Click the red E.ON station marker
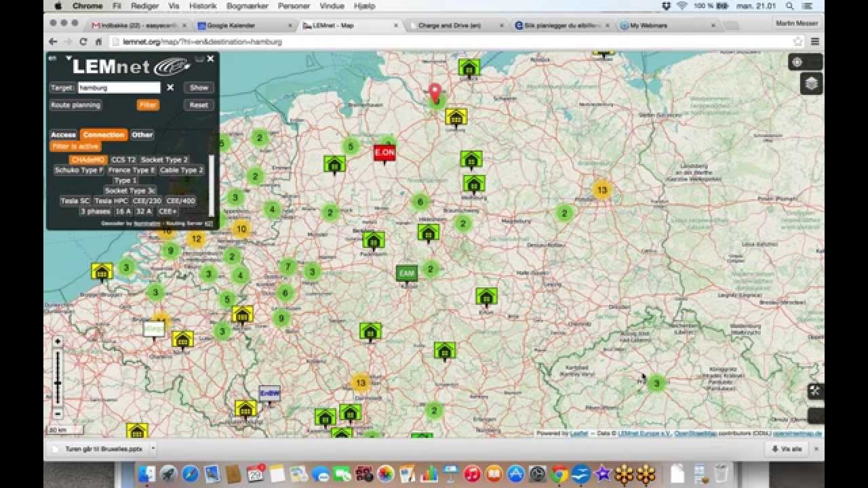Screen dimensions: 868x488 click(384, 153)
